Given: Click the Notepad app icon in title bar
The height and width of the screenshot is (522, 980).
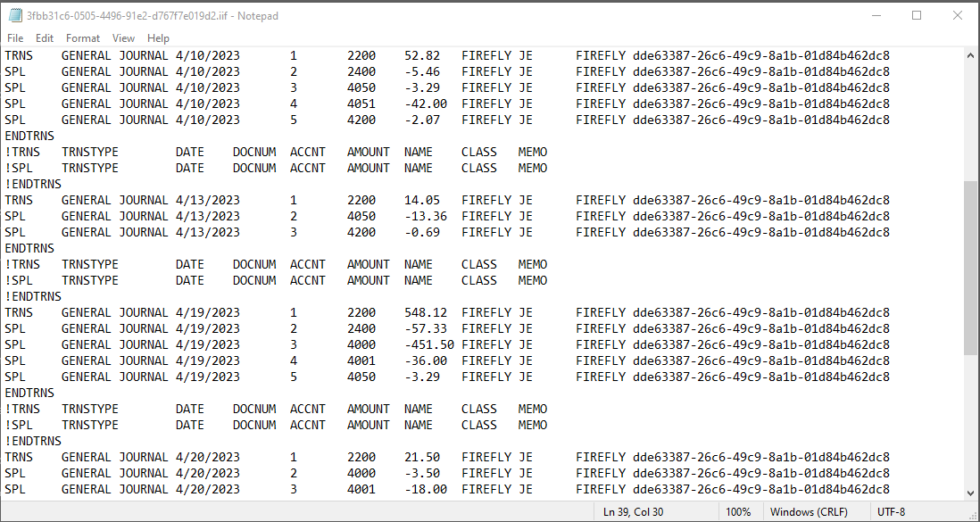Looking at the screenshot, I should click(x=14, y=15).
